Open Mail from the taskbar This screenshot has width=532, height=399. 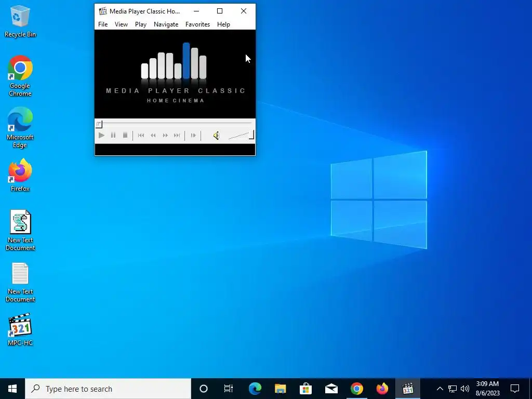pos(331,389)
